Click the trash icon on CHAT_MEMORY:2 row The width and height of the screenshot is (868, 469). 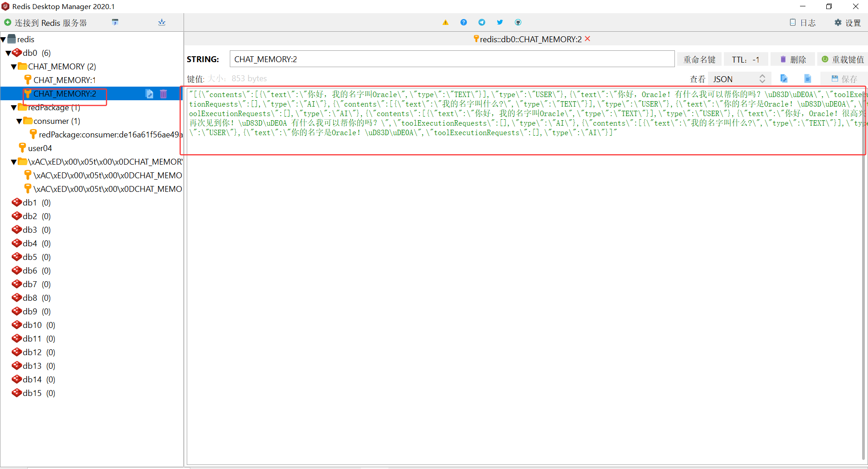pyautogui.click(x=163, y=94)
